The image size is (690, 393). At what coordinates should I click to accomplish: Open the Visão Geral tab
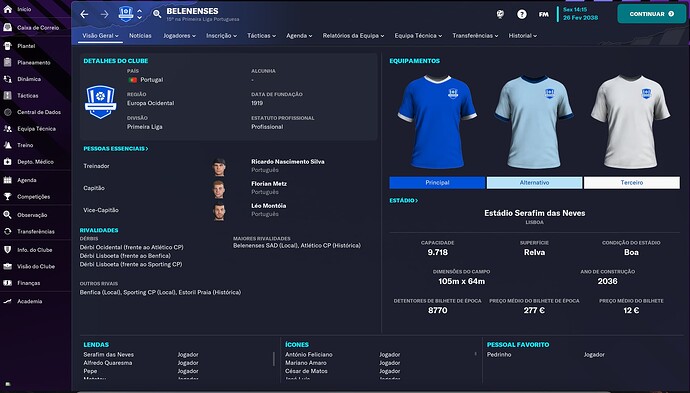click(100, 36)
